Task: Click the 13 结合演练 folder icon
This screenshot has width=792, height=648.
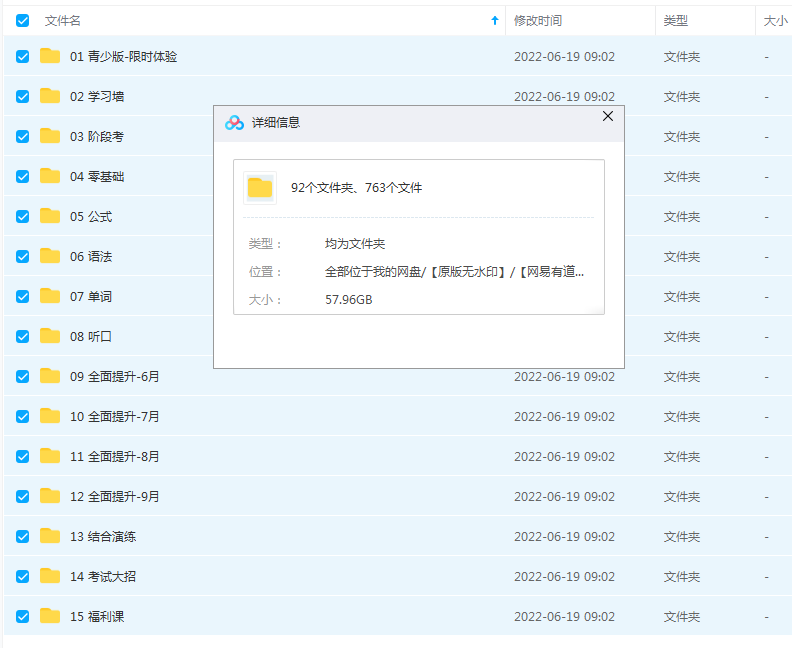Action: pyautogui.click(x=50, y=535)
